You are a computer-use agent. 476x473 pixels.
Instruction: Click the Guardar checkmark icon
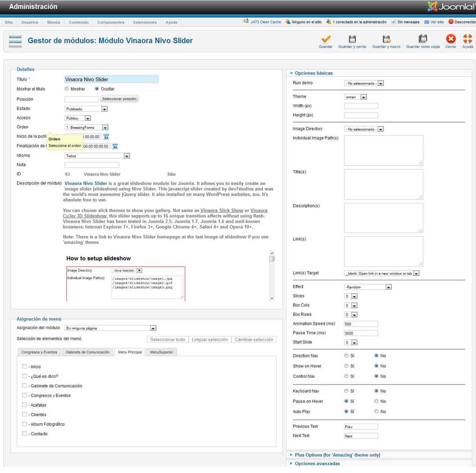click(326, 39)
